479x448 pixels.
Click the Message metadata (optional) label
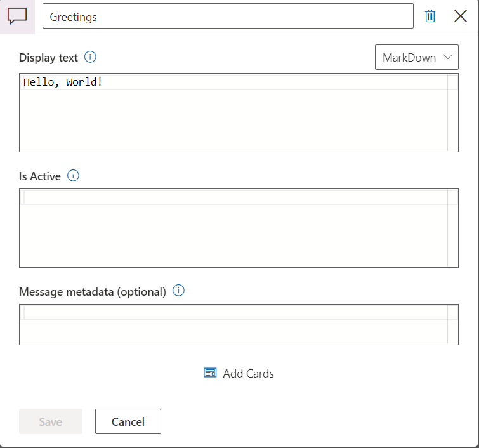point(93,292)
